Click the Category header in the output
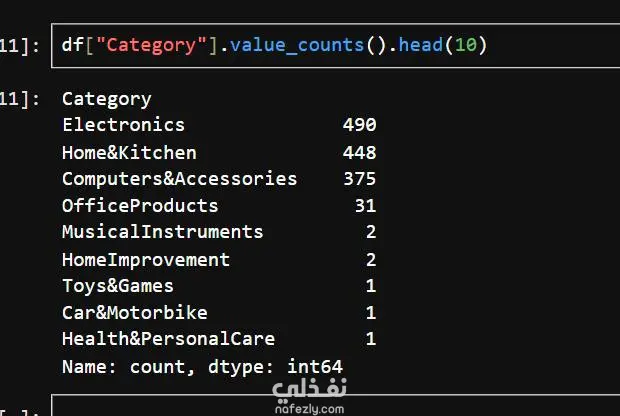The width and height of the screenshot is (620, 416). pyautogui.click(x=106, y=98)
